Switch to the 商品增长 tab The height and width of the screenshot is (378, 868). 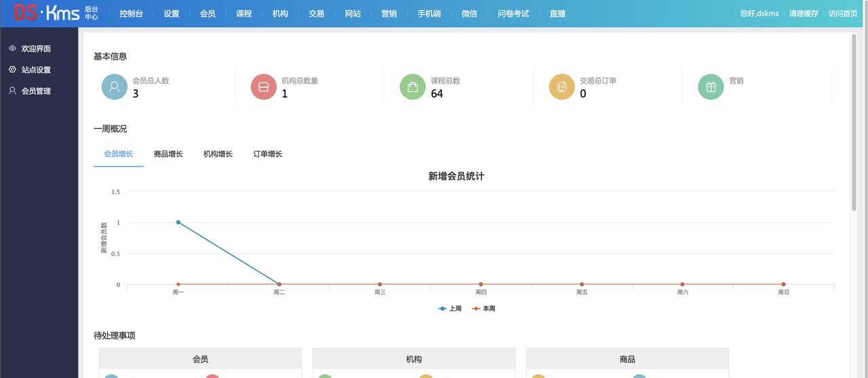point(168,154)
